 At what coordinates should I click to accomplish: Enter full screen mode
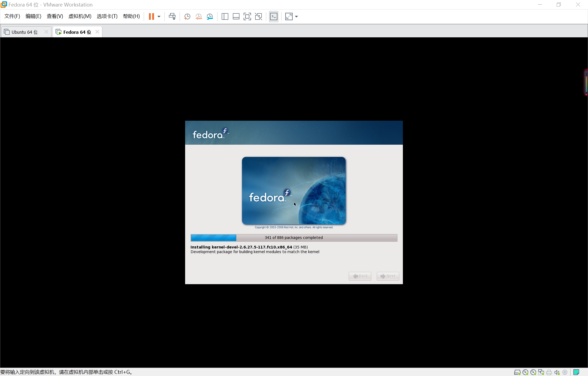[x=247, y=17]
